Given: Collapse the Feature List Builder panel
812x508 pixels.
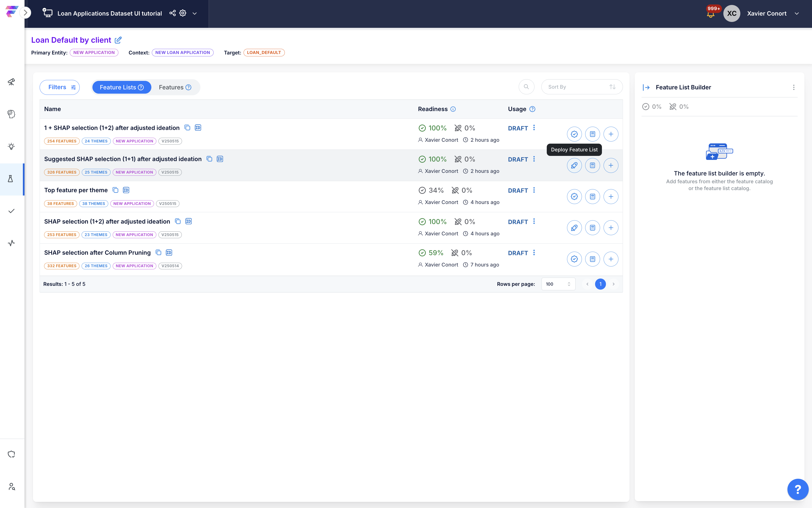Looking at the screenshot, I should coord(646,87).
